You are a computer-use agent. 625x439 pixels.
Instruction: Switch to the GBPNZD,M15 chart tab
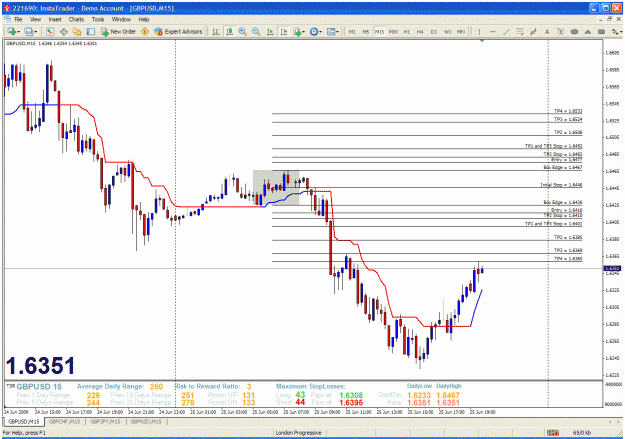(x=146, y=421)
